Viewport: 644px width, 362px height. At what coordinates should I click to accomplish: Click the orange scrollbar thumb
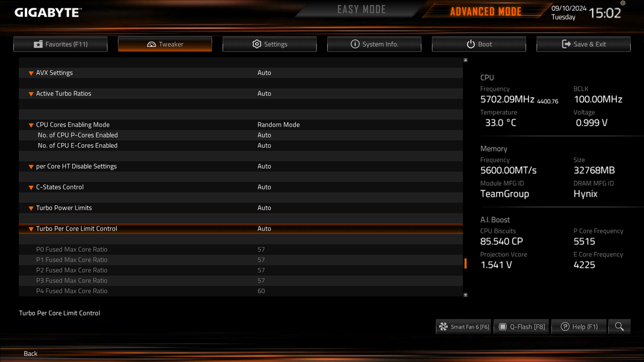[465, 263]
